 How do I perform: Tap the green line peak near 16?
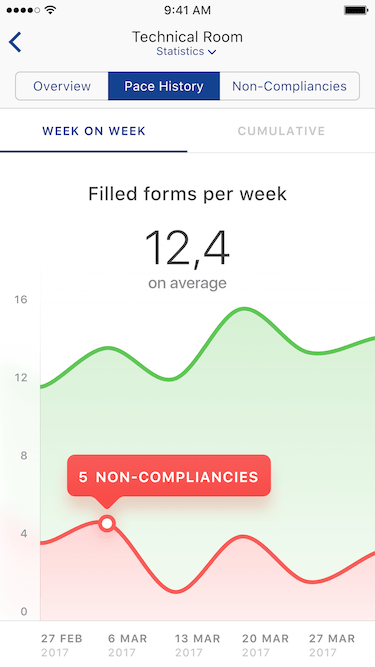click(244, 308)
